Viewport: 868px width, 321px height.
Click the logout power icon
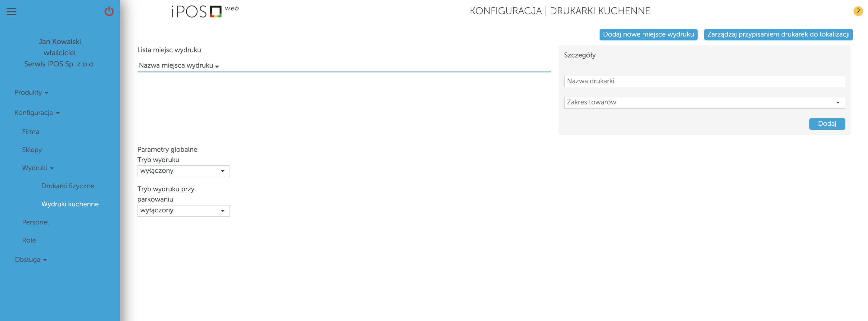pyautogui.click(x=109, y=11)
